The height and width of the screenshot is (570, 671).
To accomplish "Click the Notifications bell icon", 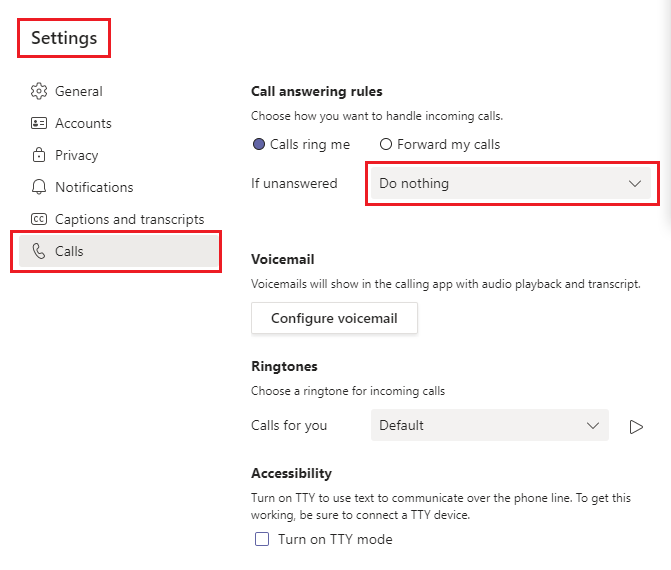I will [x=39, y=187].
